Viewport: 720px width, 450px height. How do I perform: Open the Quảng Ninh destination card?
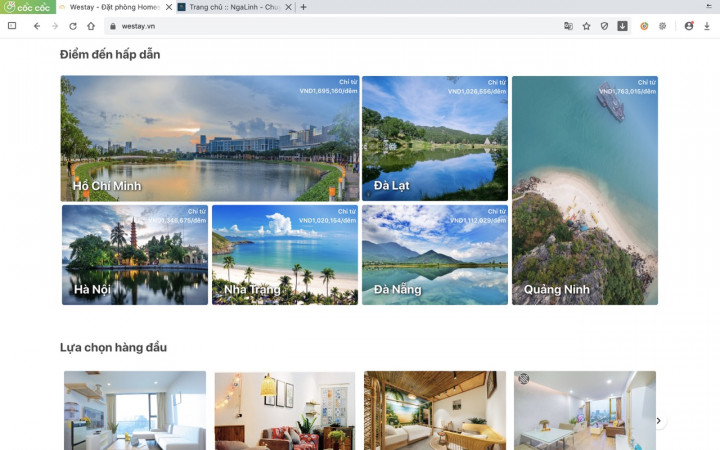(585, 190)
